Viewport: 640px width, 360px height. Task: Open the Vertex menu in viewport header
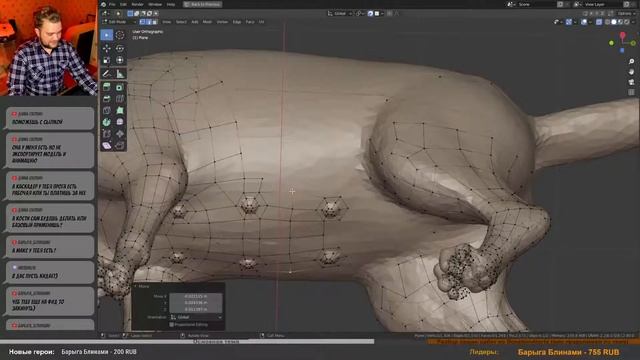pyautogui.click(x=222, y=22)
